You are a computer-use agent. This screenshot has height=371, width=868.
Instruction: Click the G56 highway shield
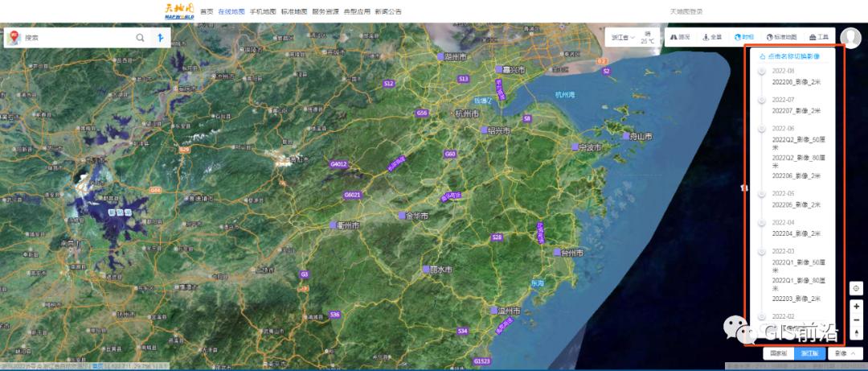(x=423, y=113)
